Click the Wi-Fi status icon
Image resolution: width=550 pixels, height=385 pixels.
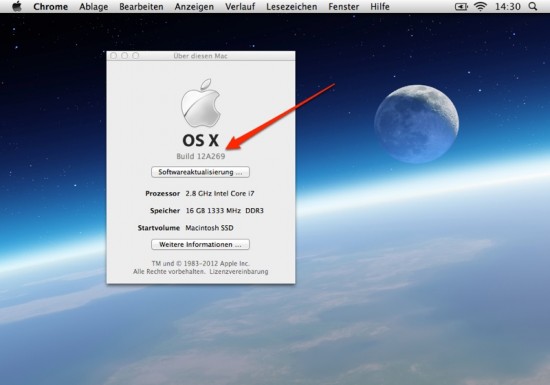480,6
